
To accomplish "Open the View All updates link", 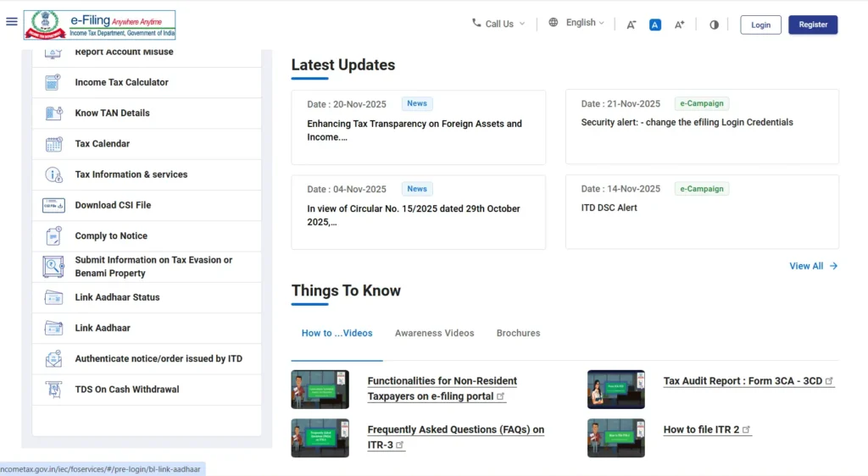I will (813, 266).
